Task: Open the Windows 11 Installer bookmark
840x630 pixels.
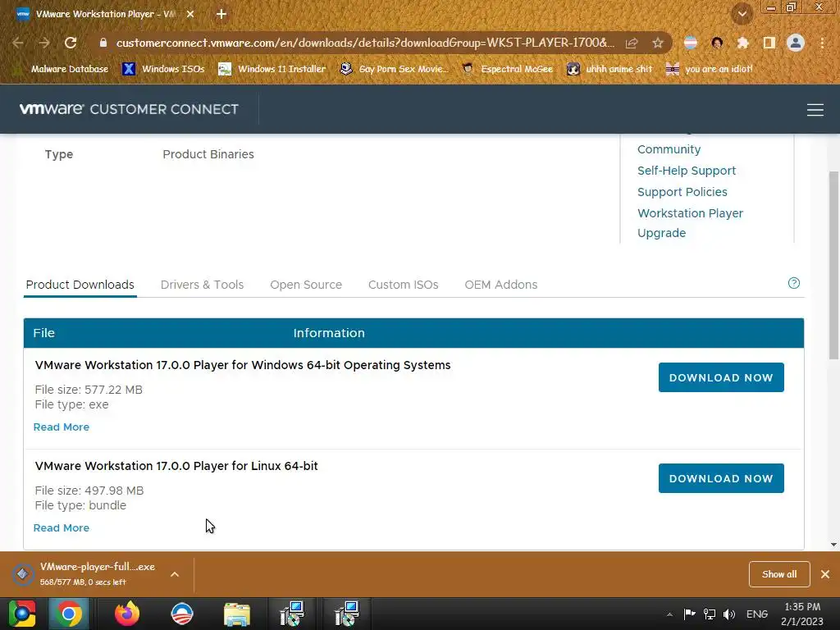Action: click(272, 69)
